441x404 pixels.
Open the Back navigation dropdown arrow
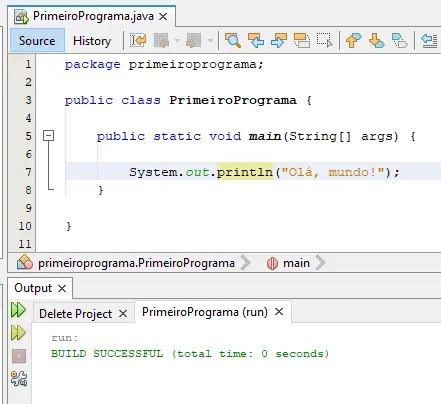point(177,41)
